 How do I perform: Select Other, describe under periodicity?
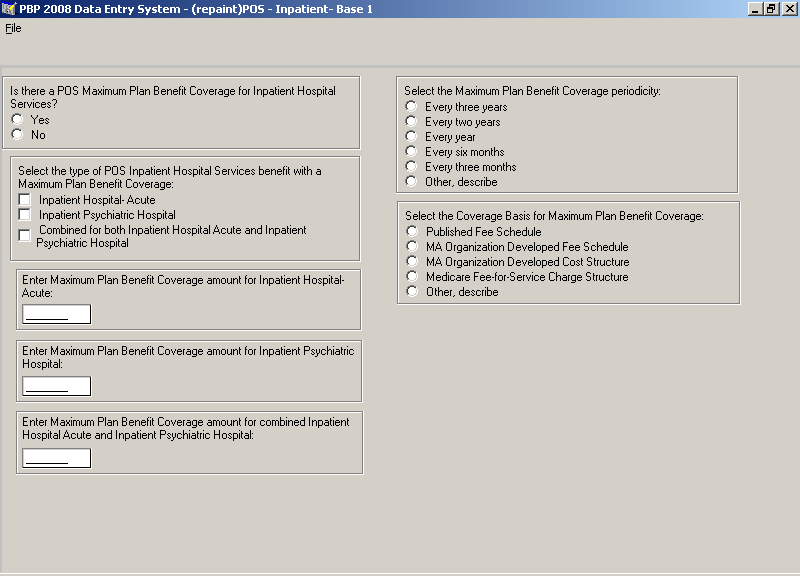411,181
